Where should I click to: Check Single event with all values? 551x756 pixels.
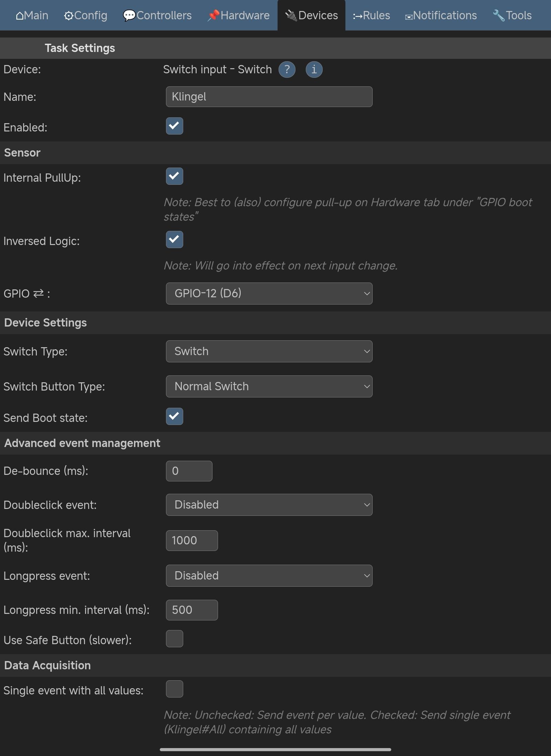175,689
